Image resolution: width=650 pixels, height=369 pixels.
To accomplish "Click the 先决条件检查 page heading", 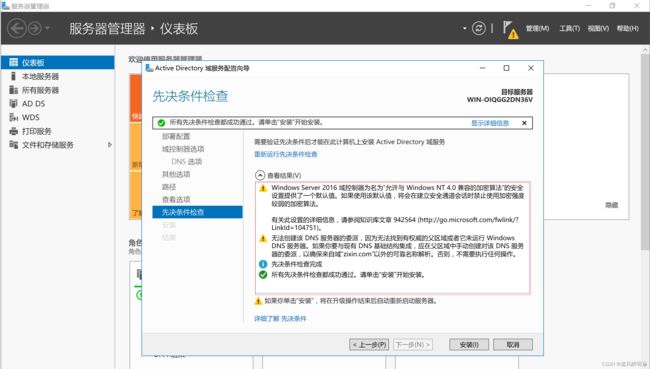I will (x=190, y=96).
